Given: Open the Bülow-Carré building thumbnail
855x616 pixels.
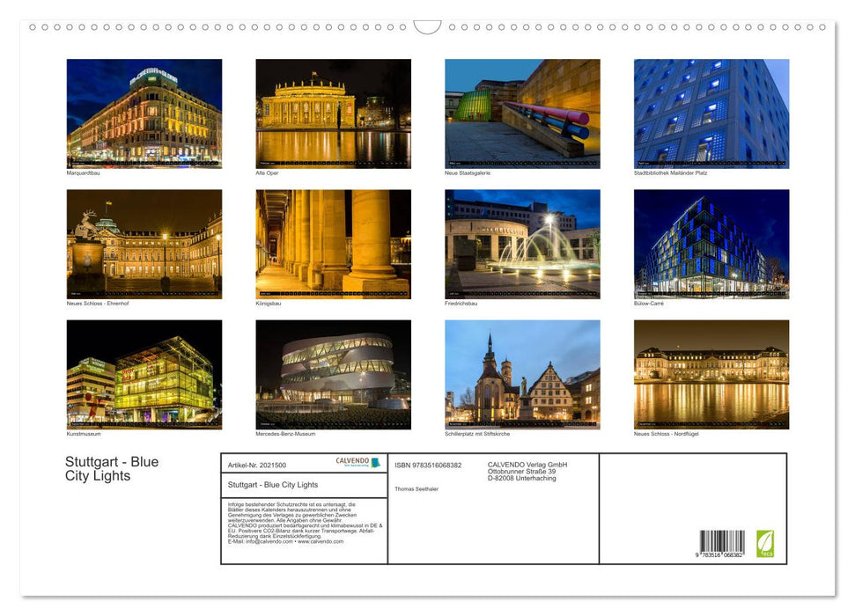Looking at the screenshot, I should pyautogui.click(x=711, y=243).
